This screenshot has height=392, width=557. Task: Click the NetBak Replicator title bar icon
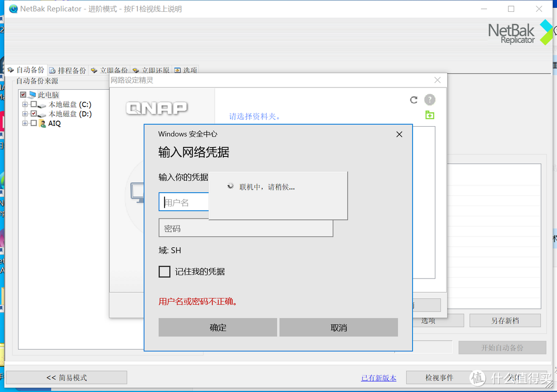click(13, 8)
